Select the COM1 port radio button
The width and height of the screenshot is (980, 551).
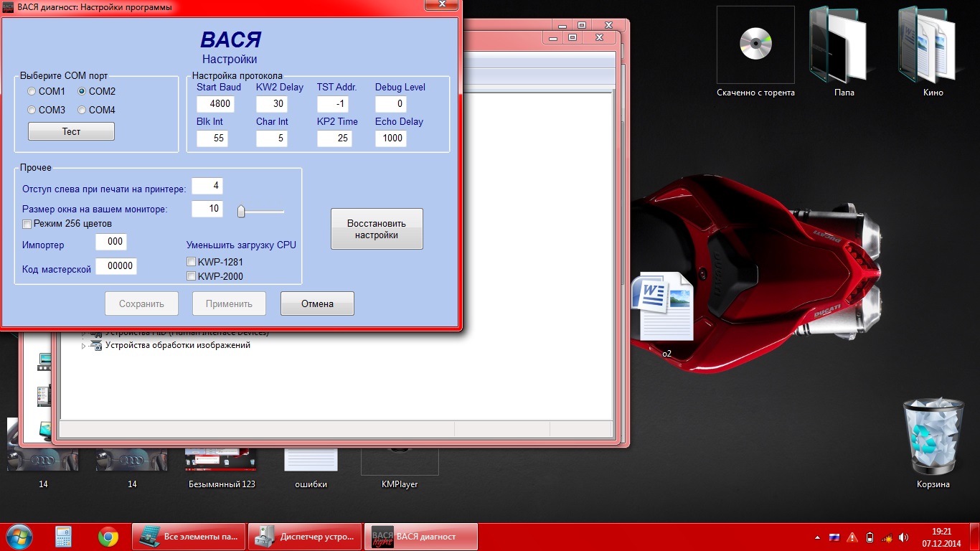pos(32,92)
